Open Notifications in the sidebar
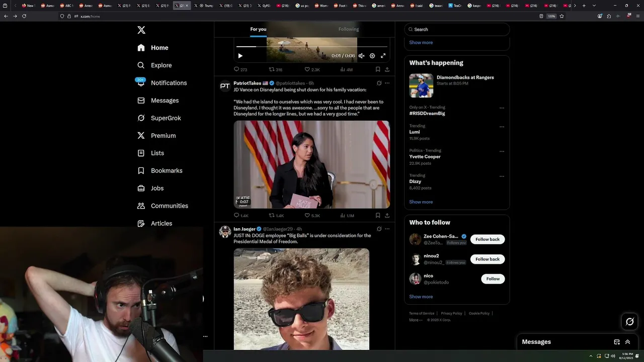The height and width of the screenshot is (362, 644). pos(162,83)
